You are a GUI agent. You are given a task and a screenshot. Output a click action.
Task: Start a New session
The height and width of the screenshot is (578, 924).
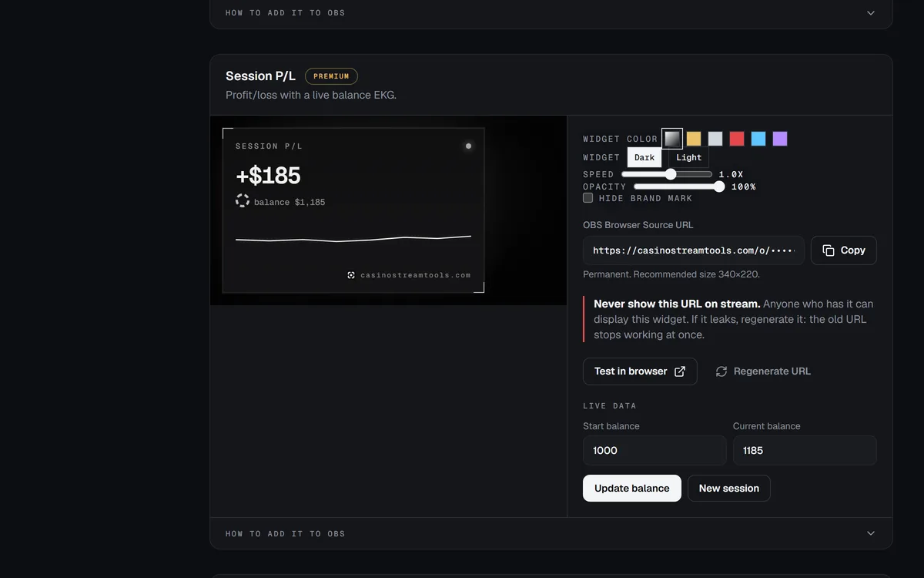[729, 488]
